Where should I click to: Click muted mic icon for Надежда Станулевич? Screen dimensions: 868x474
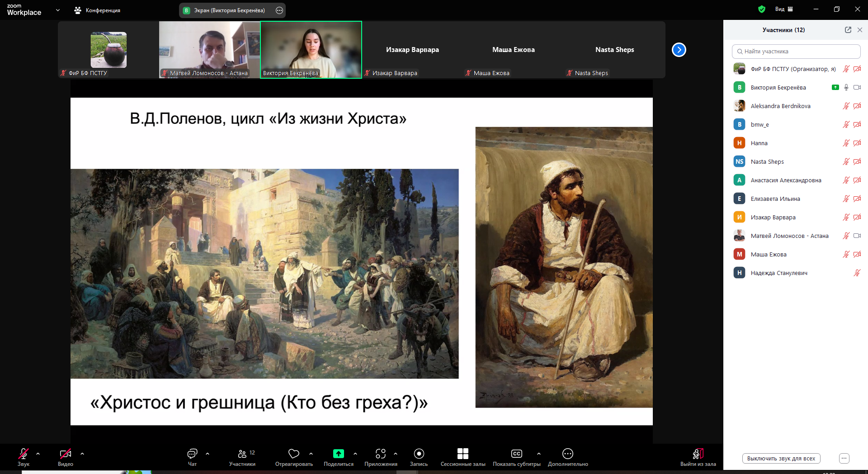[x=857, y=273]
